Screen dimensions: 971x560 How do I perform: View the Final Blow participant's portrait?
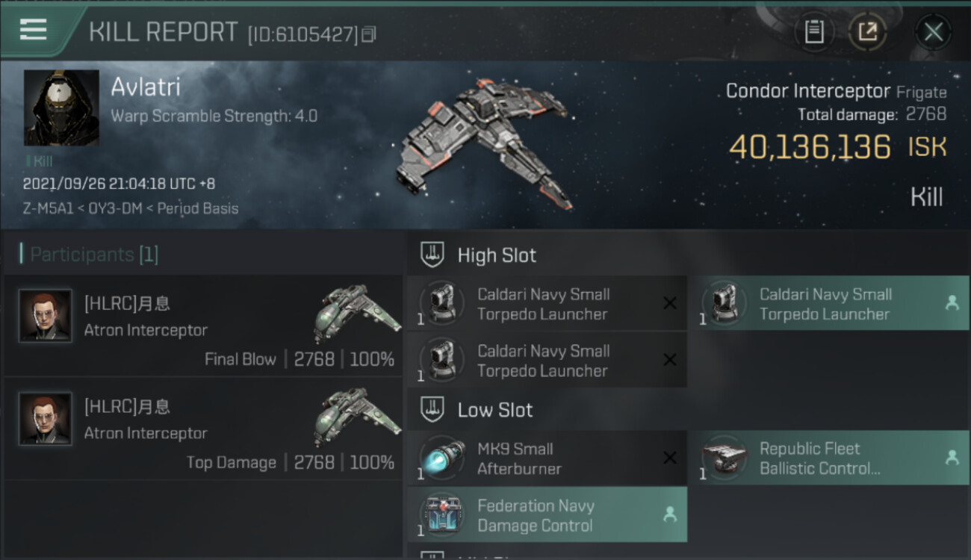point(46,316)
